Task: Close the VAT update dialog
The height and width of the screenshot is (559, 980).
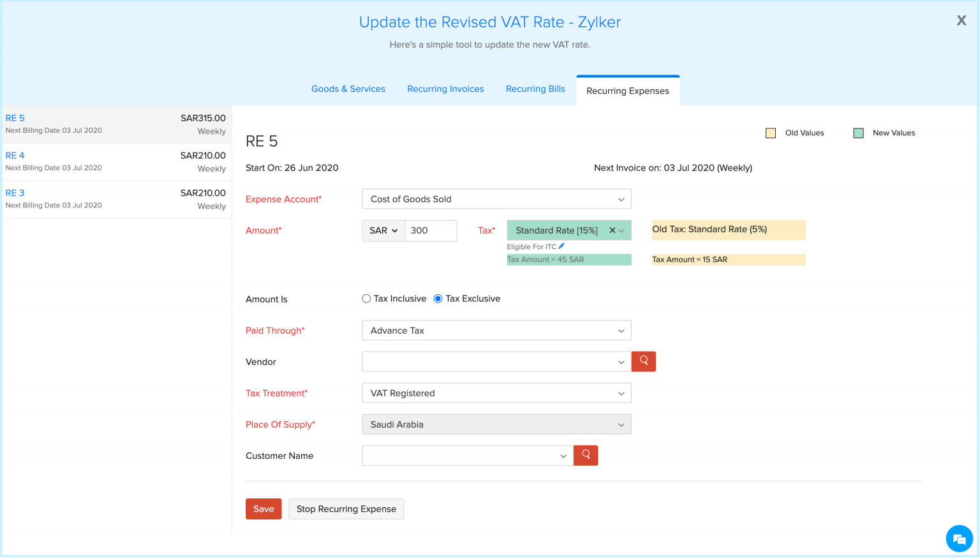Action: pyautogui.click(x=961, y=21)
